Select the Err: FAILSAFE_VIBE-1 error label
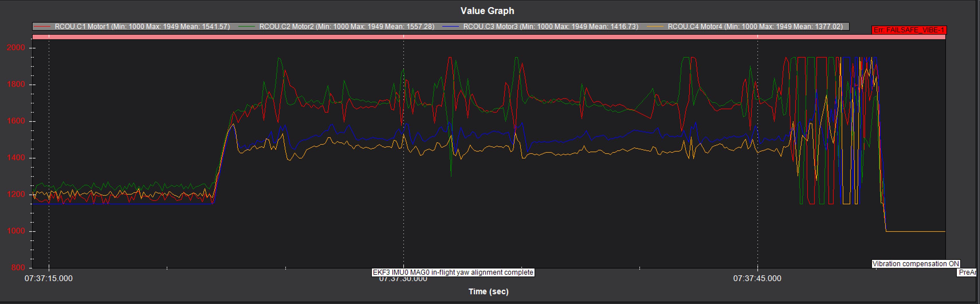 pyautogui.click(x=908, y=30)
